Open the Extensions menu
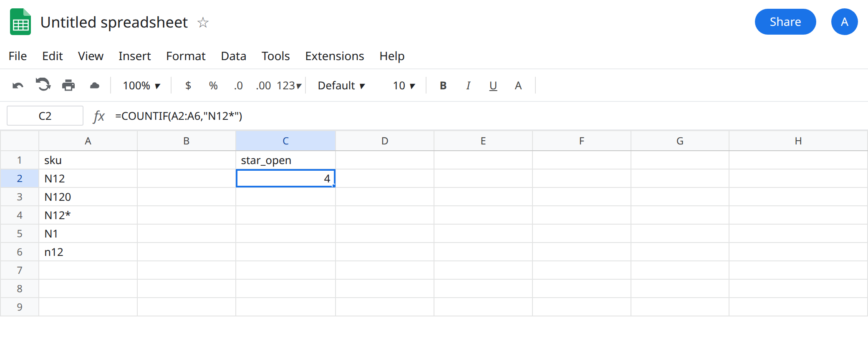 [x=335, y=56]
